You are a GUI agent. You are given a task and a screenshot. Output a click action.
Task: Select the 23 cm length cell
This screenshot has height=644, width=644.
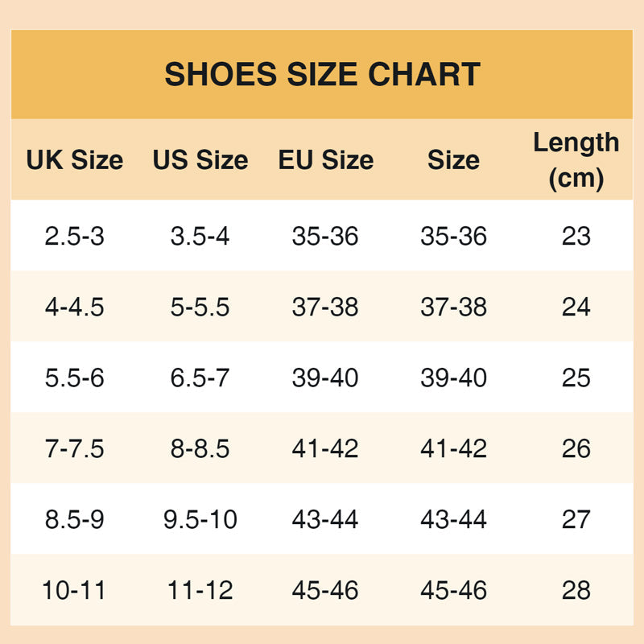point(576,237)
